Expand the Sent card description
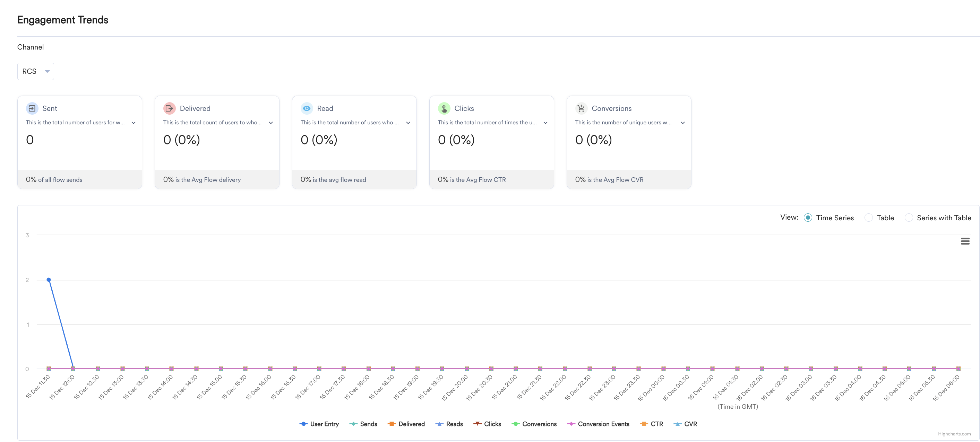The image size is (980, 442). 134,123
